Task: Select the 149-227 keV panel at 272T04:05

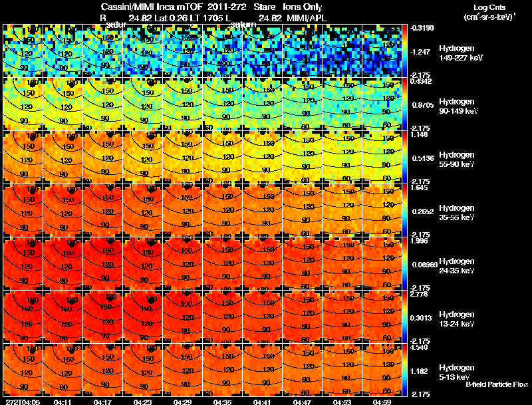Action: point(23,51)
